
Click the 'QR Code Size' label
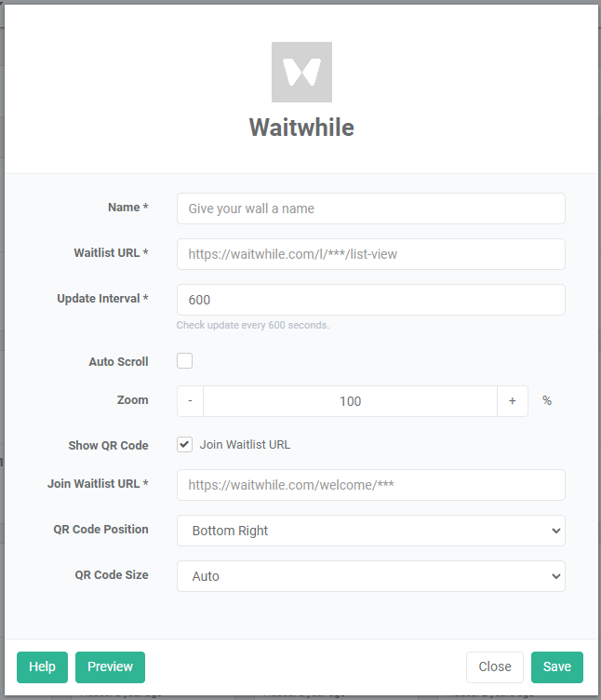coord(112,574)
